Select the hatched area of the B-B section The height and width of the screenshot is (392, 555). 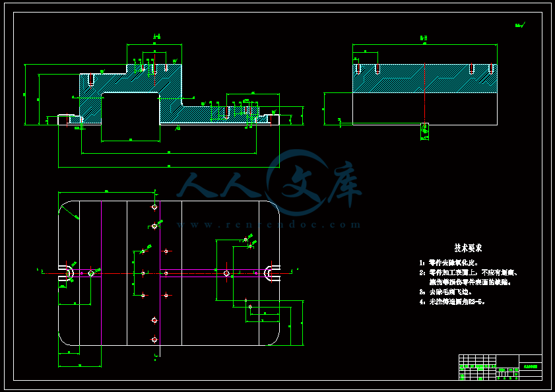[x=425, y=79]
